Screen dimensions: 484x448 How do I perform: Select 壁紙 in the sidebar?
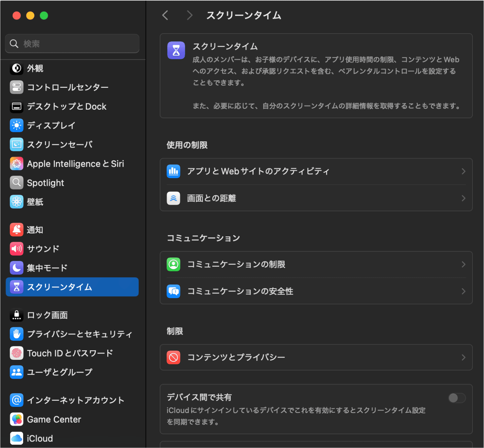point(17,202)
